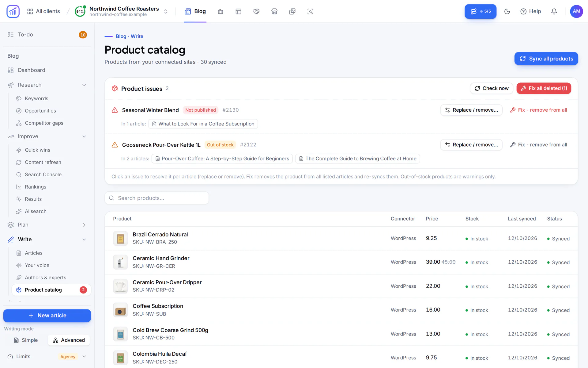This screenshot has width=588, height=368.
Task: Click Fix all deleted (1)
Action: tap(544, 88)
